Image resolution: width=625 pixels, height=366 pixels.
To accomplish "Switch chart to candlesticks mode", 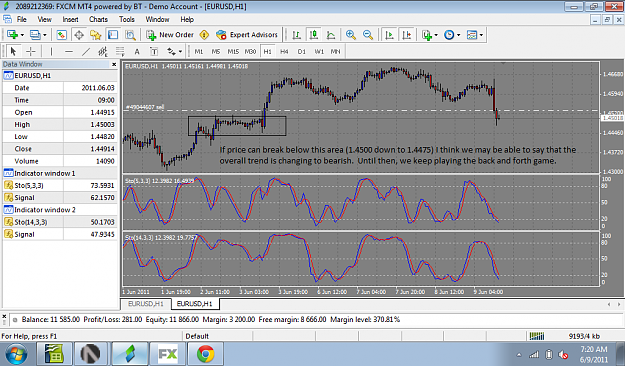I will 314,35.
